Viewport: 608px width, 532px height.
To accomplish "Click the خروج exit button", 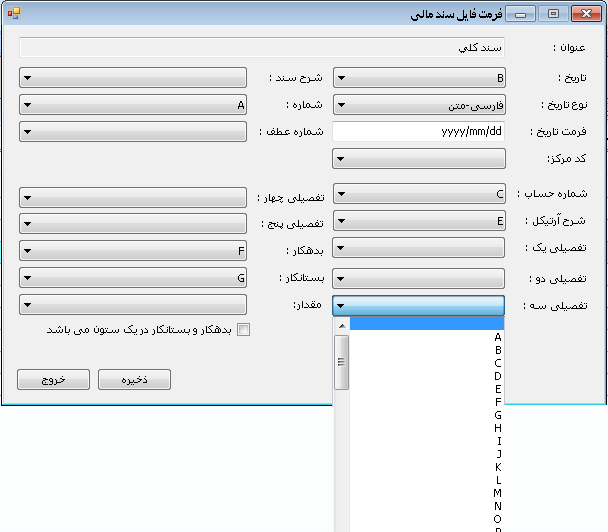I will (x=54, y=380).
